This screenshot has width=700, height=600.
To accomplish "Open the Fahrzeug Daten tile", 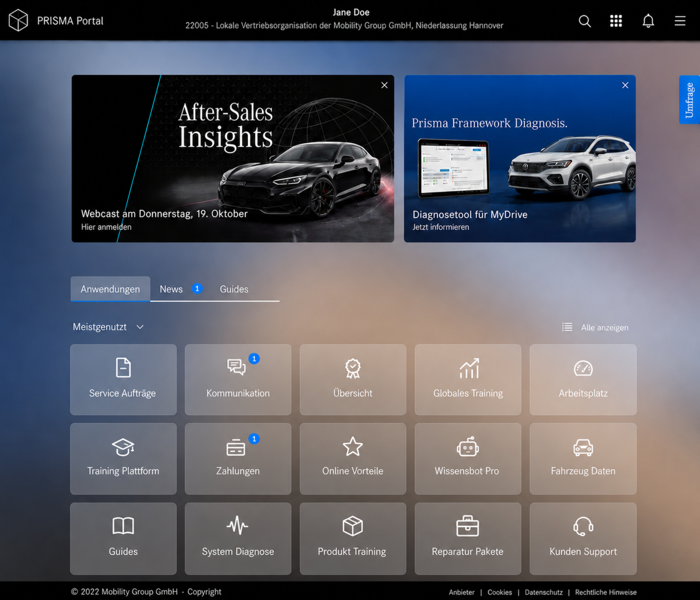I will (583, 459).
